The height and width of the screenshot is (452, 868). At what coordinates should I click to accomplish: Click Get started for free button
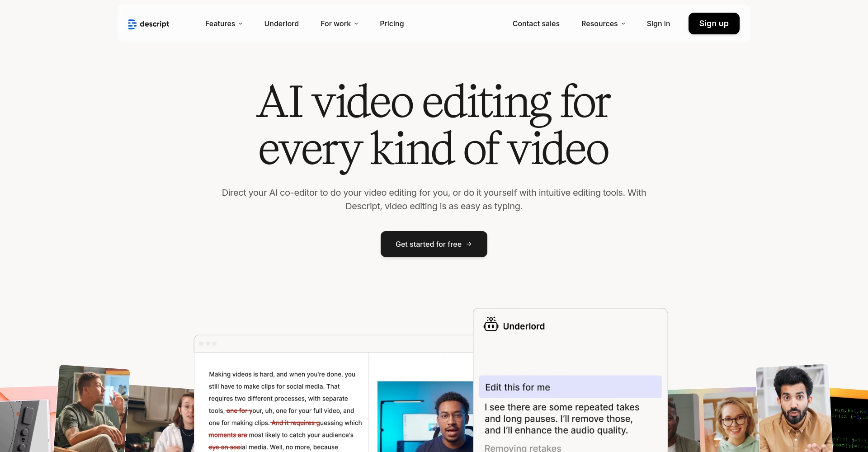pyautogui.click(x=434, y=244)
